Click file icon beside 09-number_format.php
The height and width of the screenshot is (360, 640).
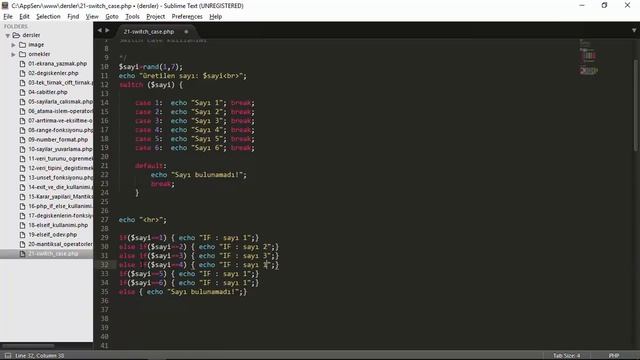(x=22, y=140)
